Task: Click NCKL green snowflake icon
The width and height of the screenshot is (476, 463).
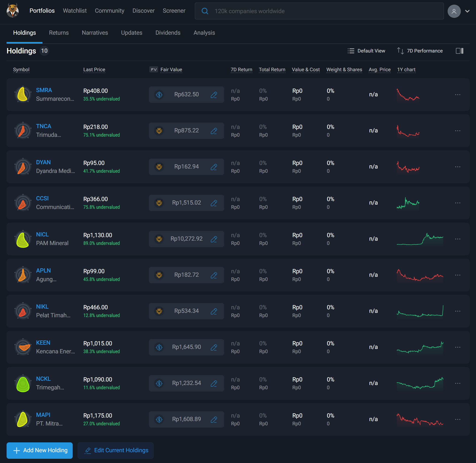Action: coord(23,384)
